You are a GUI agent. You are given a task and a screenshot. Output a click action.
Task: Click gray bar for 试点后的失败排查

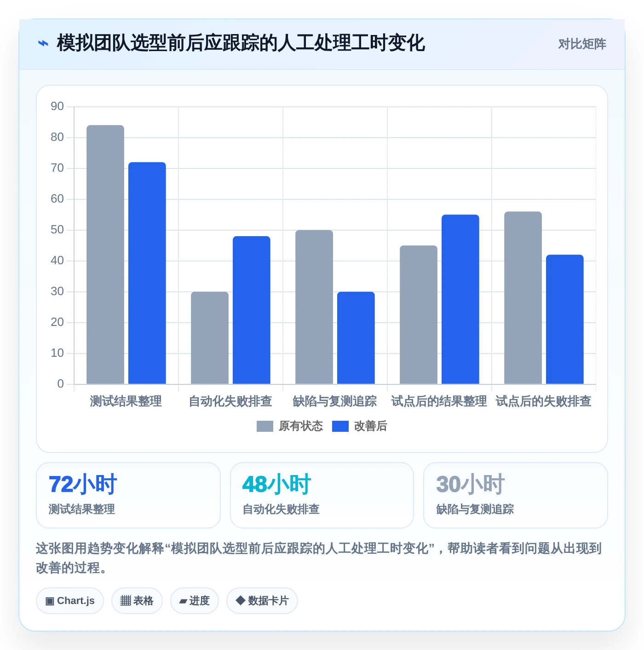pyautogui.click(x=523, y=298)
